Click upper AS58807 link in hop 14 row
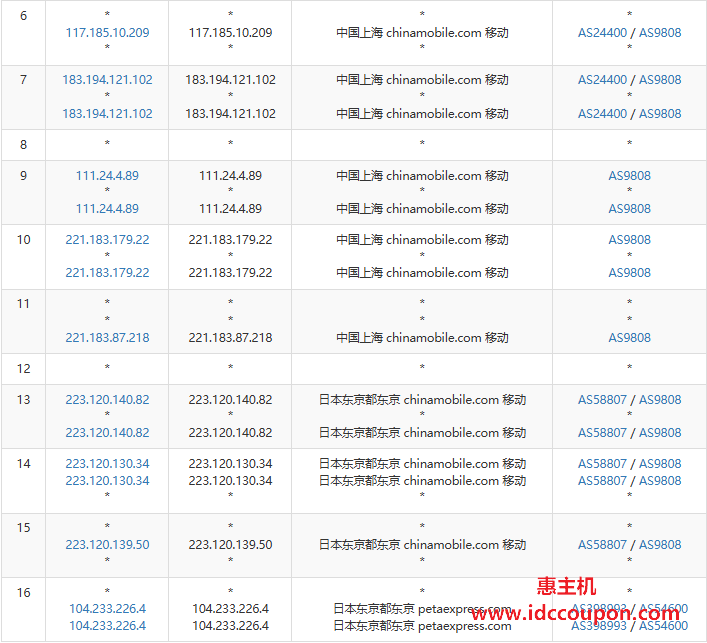This screenshot has width=707, height=643. (602, 464)
